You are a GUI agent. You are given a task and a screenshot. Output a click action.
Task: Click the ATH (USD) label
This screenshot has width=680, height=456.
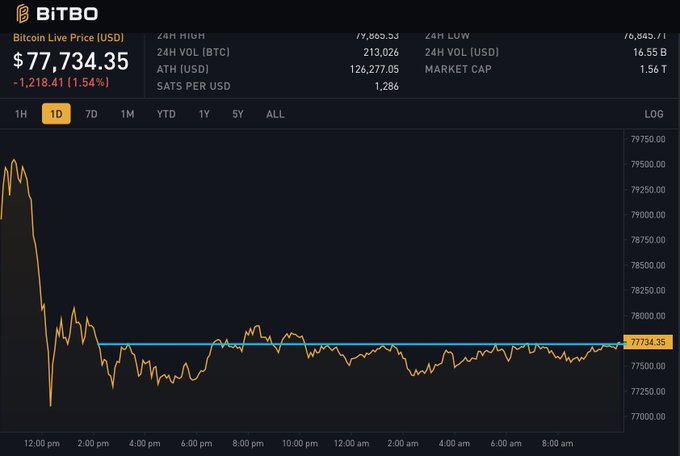[x=183, y=69]
